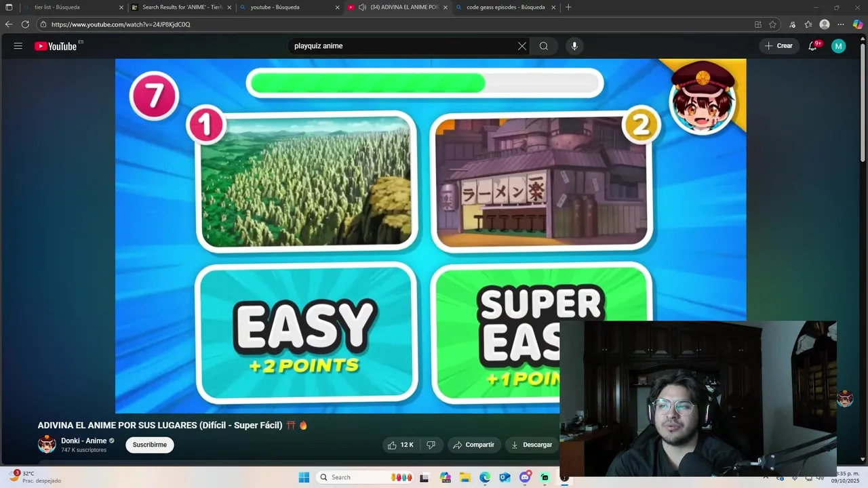The width and height of the screenshot is (868, 488).
Task: Add page to favorites star
Action: (772, 24)
